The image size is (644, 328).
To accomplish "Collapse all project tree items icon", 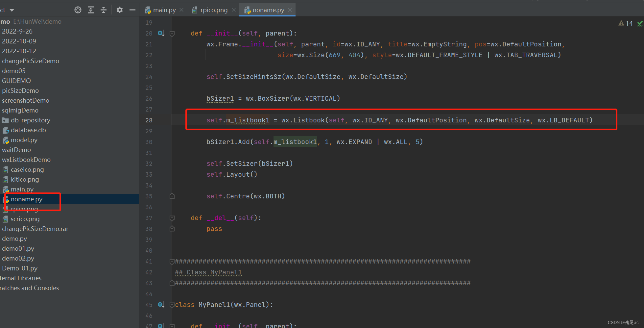I will click(104, 10).
